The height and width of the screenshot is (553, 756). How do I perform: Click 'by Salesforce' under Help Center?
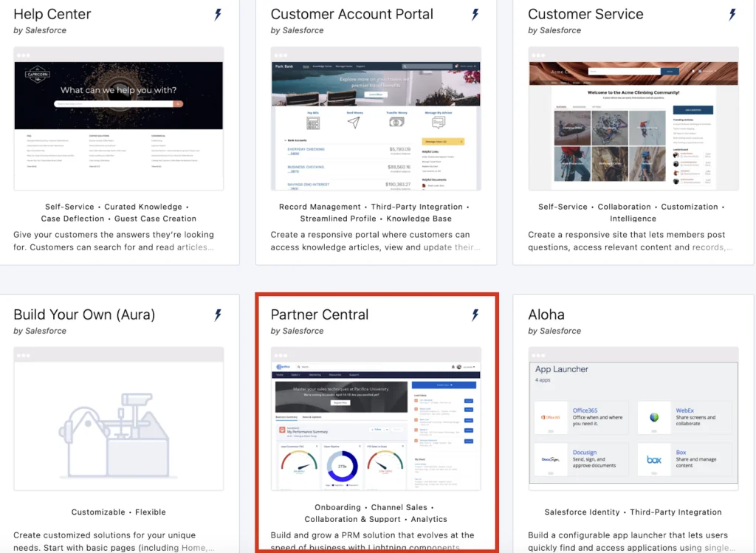(40, 30)
